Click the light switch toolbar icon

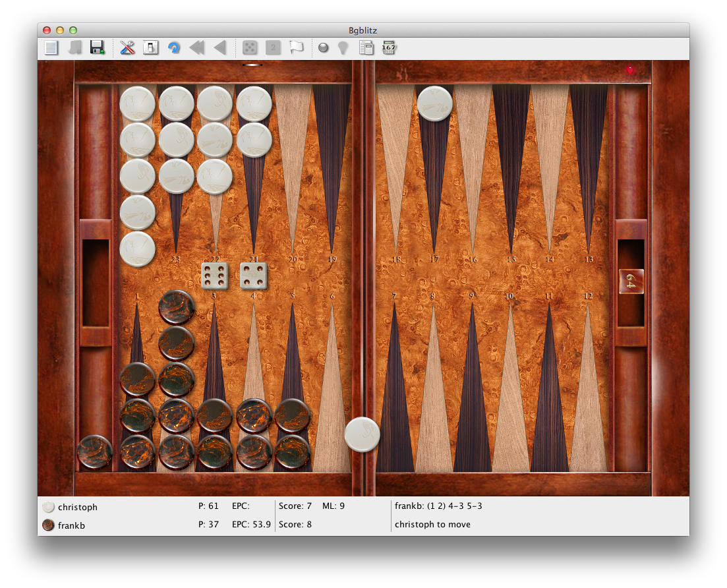pos(151,47)
